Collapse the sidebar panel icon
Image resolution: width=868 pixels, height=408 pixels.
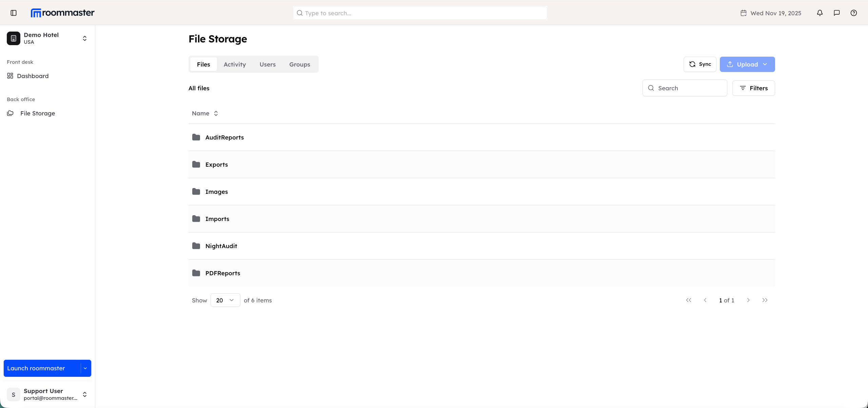[x=14, y=13]
